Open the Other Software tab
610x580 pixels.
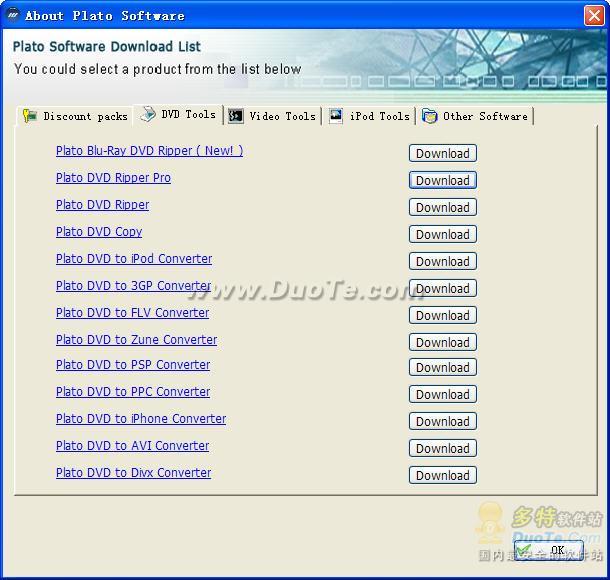(475, 116)
